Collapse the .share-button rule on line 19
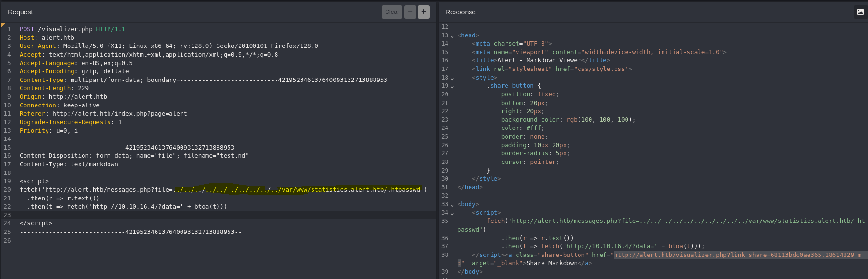Image resolution: width=868 pixels, height=279 pixels. 452,86
